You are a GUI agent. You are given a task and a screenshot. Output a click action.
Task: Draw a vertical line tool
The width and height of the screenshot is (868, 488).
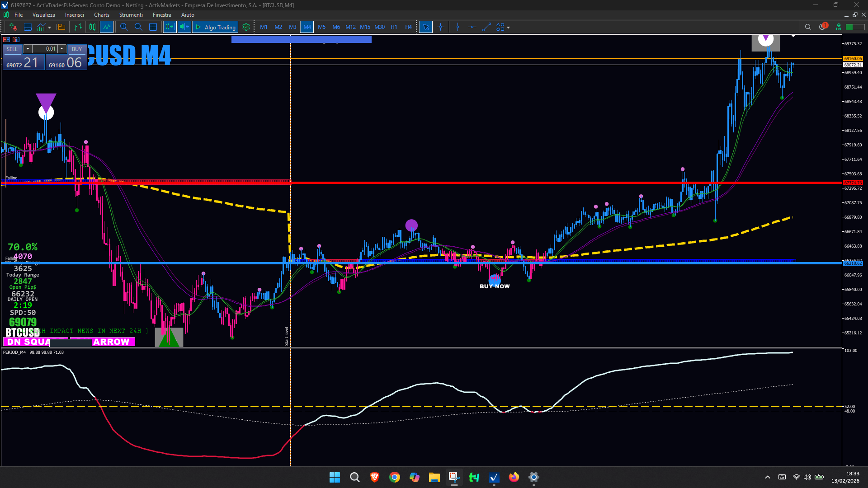(458, 27)
